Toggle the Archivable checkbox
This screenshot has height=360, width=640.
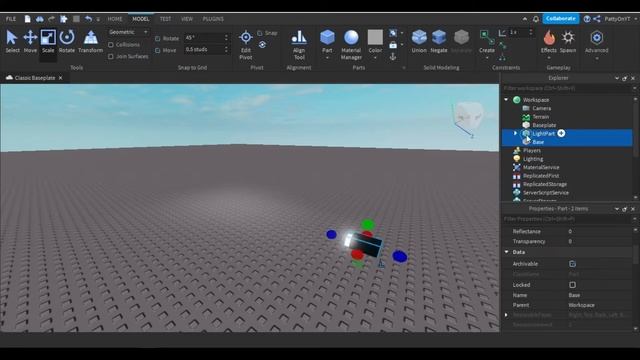[572, 264]
